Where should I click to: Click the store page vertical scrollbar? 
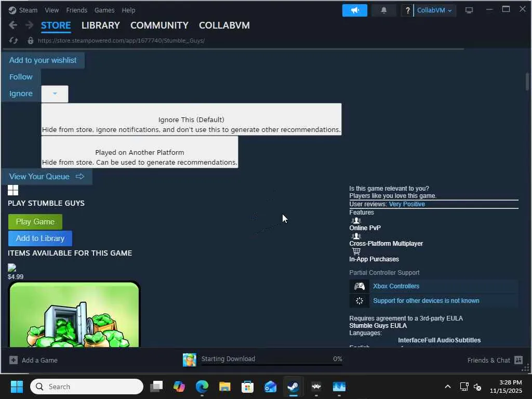coord(527,82)
